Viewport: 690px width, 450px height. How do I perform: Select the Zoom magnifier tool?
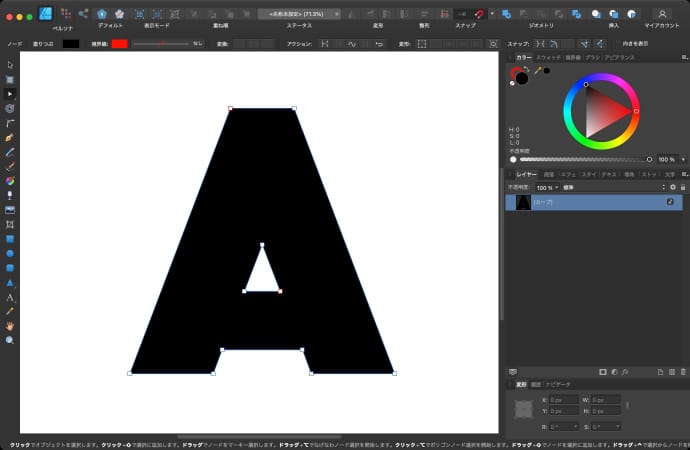pos(10,340)
